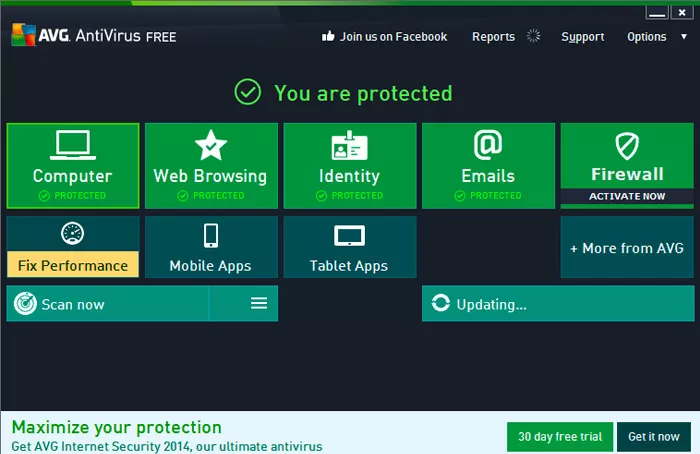The height and width of the screenshot is (454, 700).
Task: Click the Tablet Apps tablet icon
Action: tap(350, 236)
